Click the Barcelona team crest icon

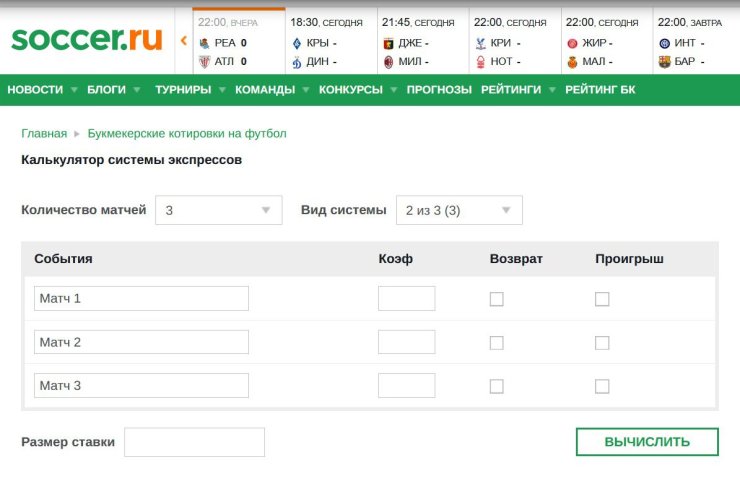click(x=665, y=62)
